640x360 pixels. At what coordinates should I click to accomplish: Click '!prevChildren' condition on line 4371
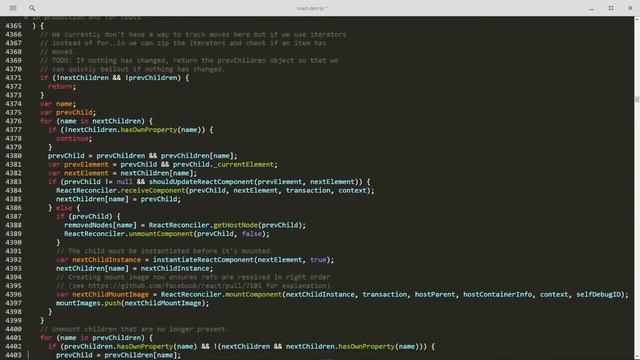[151, 78]
